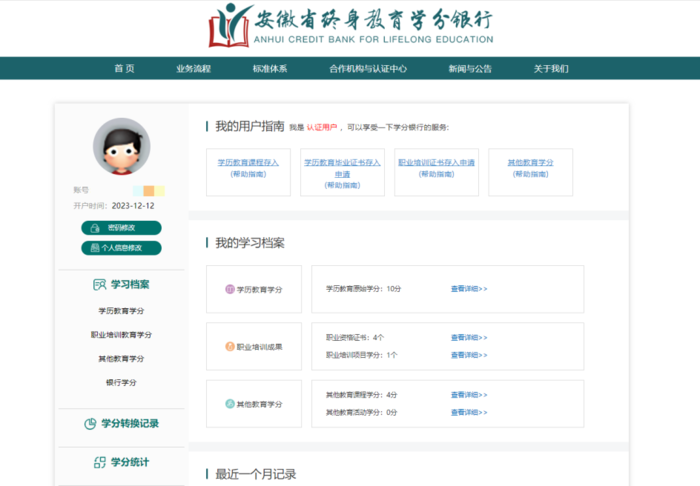View details for 其他教育活动学分
The image size is (700, 486).
tap(469, 412)
